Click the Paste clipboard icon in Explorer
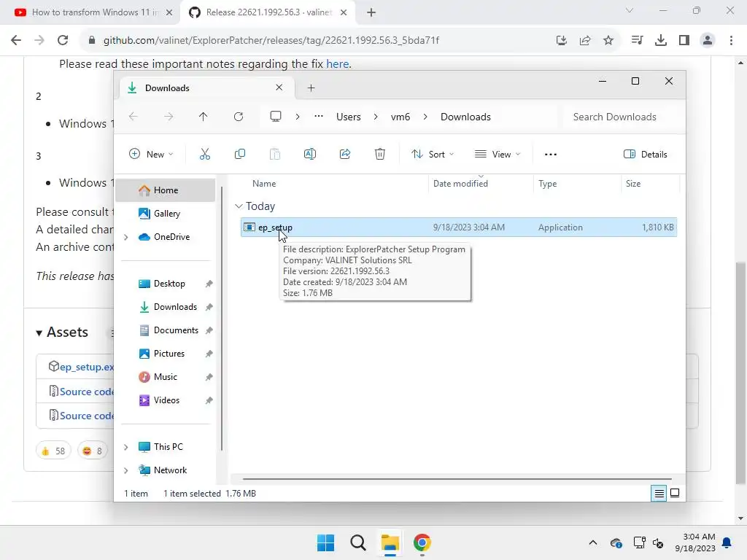 click(x=275, y=155)
